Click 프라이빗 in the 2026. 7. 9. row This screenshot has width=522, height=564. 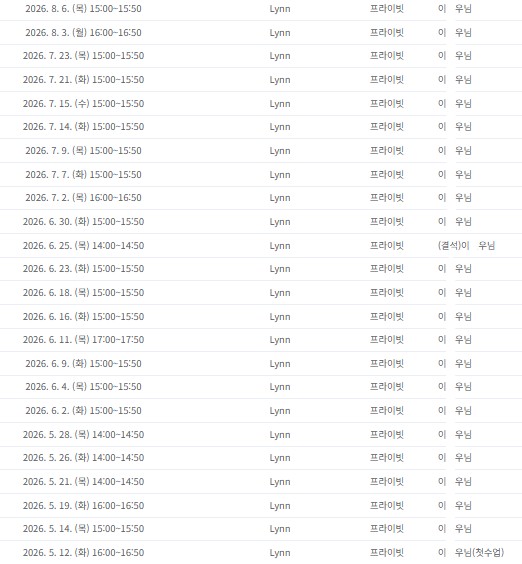(387, 150)
